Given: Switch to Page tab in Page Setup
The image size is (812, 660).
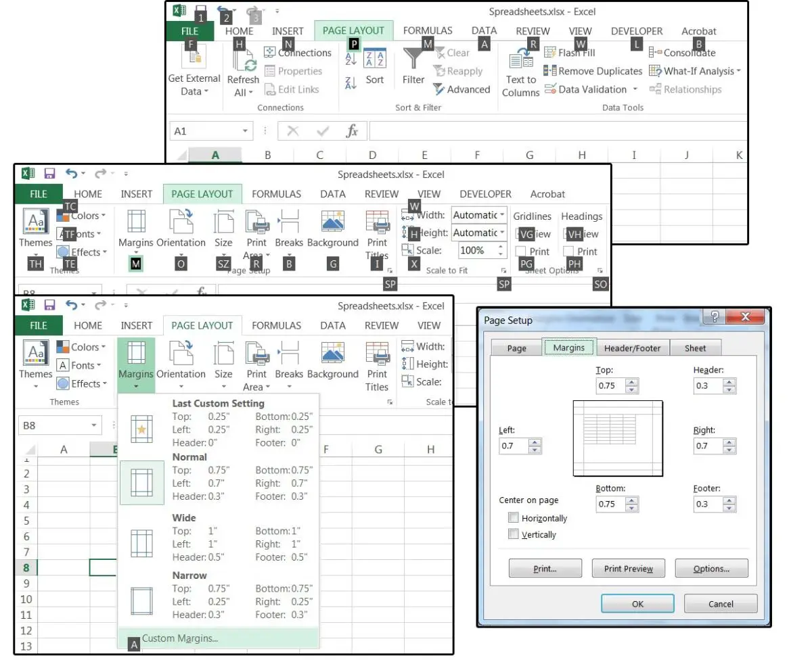Looking at the screenshot, I should tap(517, 348).
